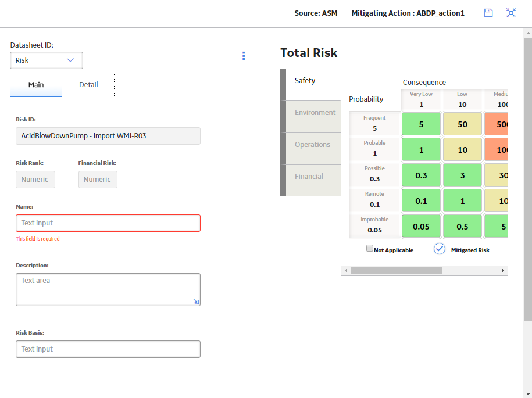Click the 'Source: ASM' header text
532x398 pixels.
tap(316, 13)
